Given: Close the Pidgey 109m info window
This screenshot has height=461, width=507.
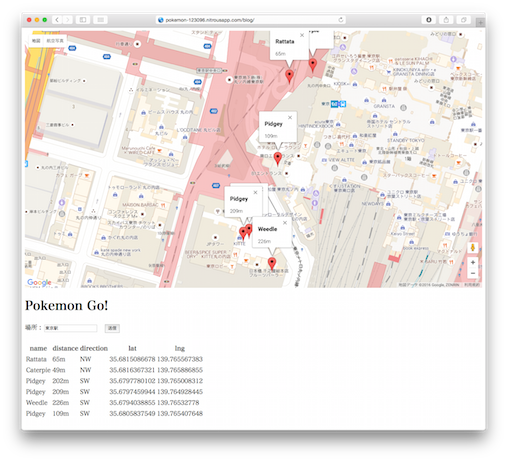Looking at the screenshot, I should 290,117.
